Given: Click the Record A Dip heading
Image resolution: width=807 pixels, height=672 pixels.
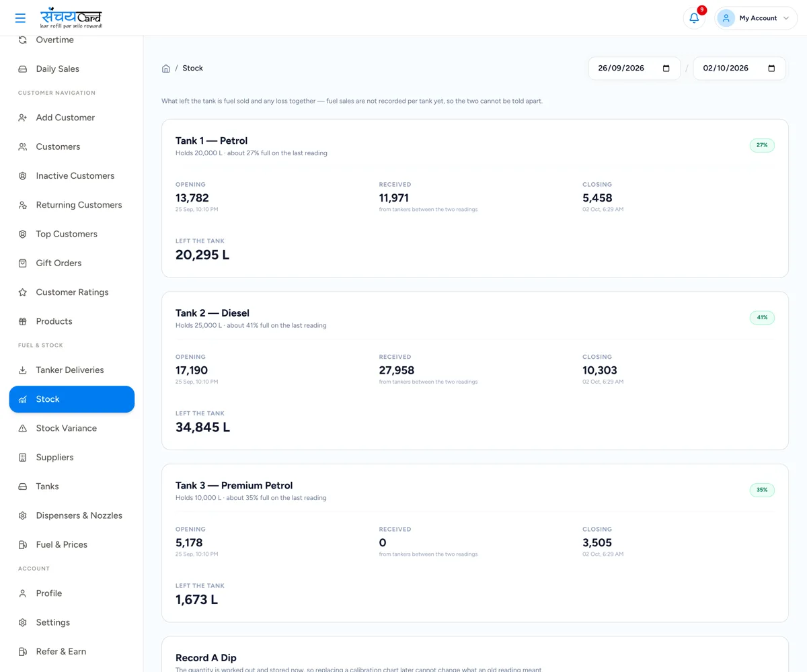Looking at the screenshot, I should tap(206, 658).
